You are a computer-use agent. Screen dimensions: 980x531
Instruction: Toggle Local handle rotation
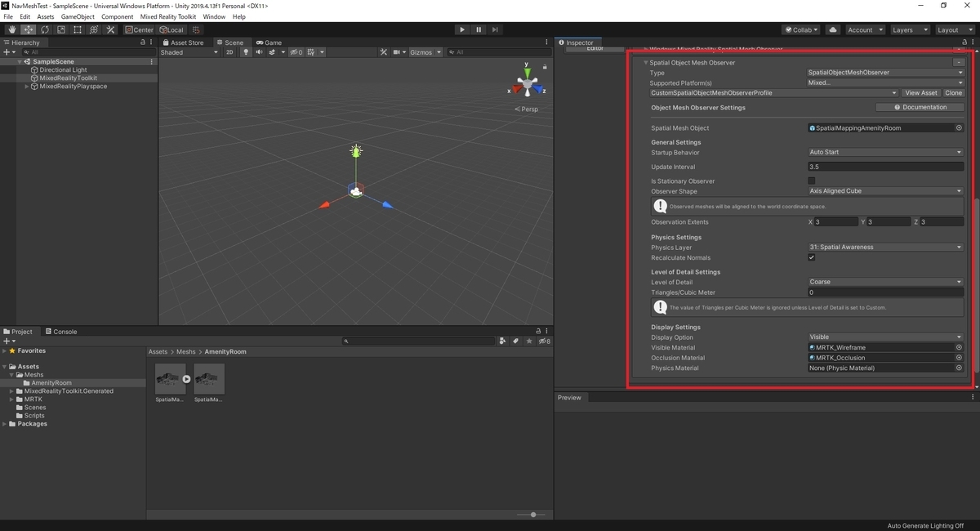click(x=171, y=29)
